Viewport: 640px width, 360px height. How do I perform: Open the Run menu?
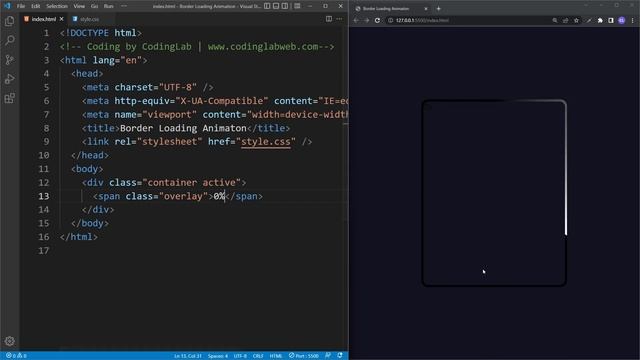(x=108, y=6)
